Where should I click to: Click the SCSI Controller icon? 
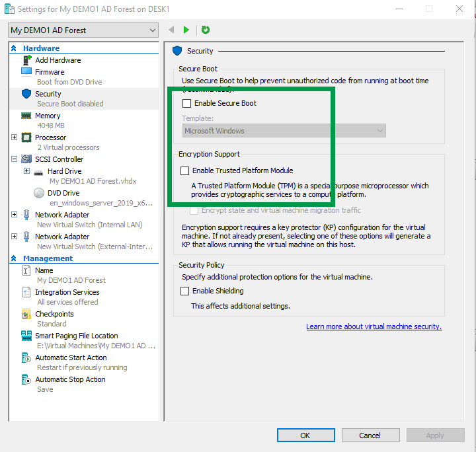pyautogui.click(x=26, y=159)
